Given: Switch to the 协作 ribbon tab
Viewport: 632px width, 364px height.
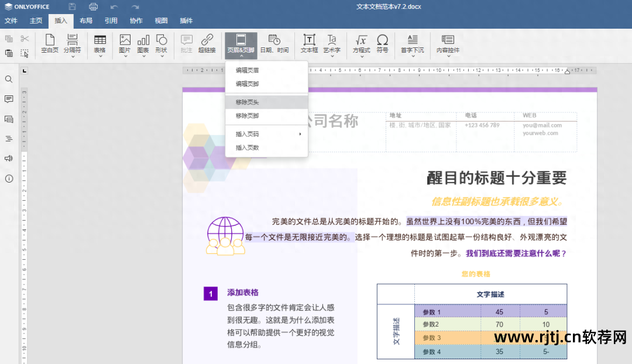Looking at the screenshot, I should pos(136,20).
